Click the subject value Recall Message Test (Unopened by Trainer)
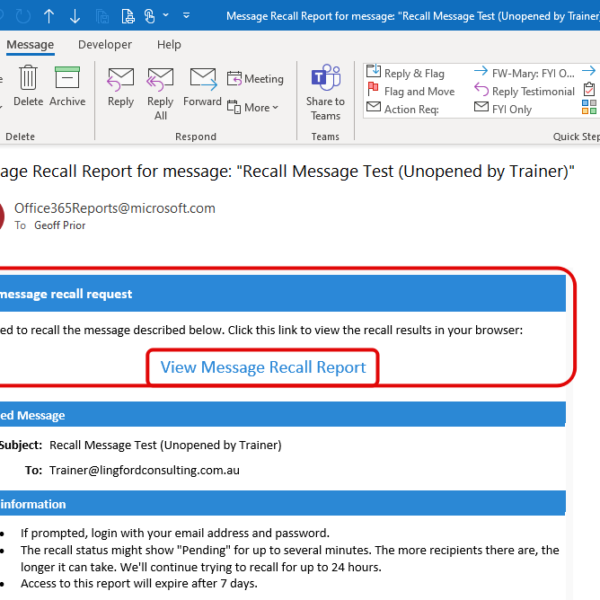Image resolution: width=600 pixels, height=600 pixels. [165, 445]
